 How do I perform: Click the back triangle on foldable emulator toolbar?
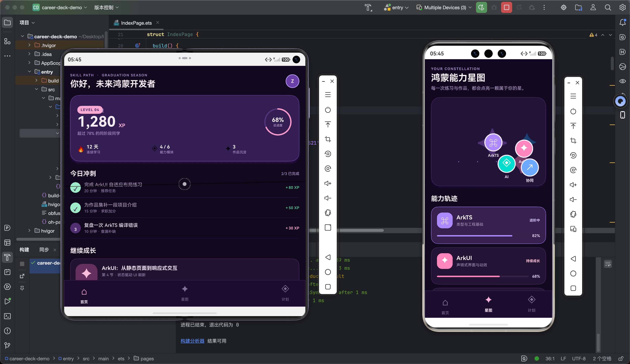[x=328, y=257]
